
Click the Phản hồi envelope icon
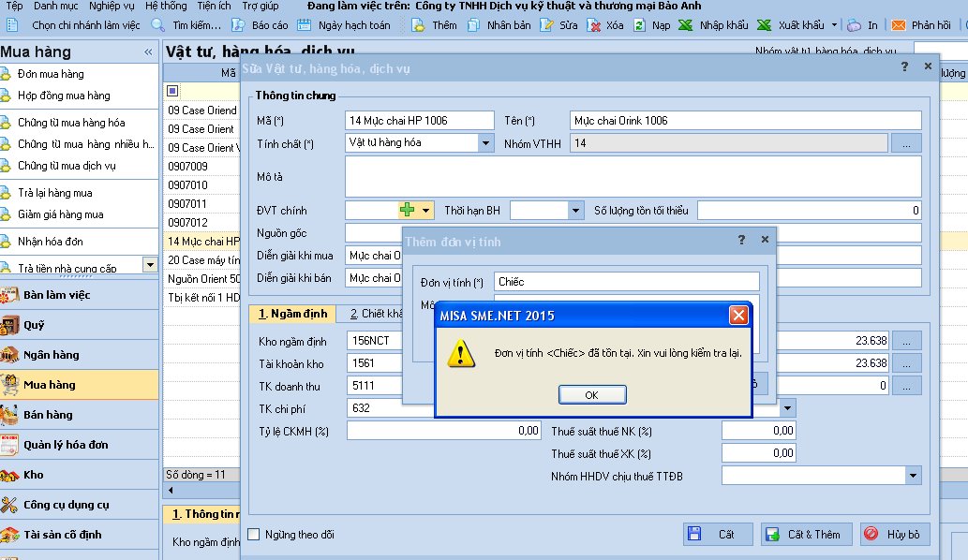pos(899,25)
